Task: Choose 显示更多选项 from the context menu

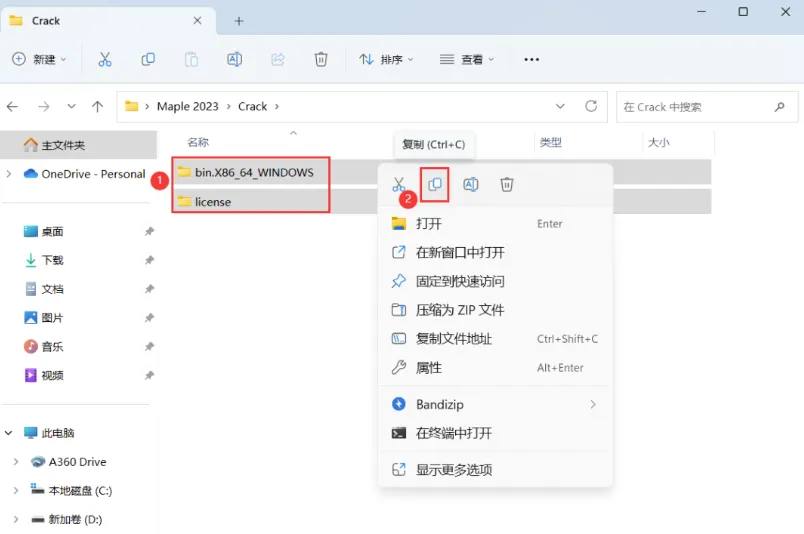Action: (x=495, y=469)
